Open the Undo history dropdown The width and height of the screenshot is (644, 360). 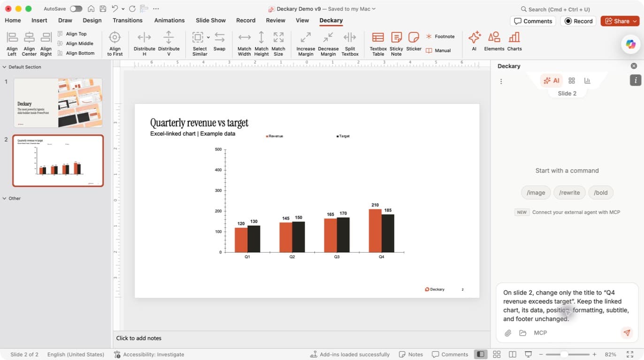point(123,9)
